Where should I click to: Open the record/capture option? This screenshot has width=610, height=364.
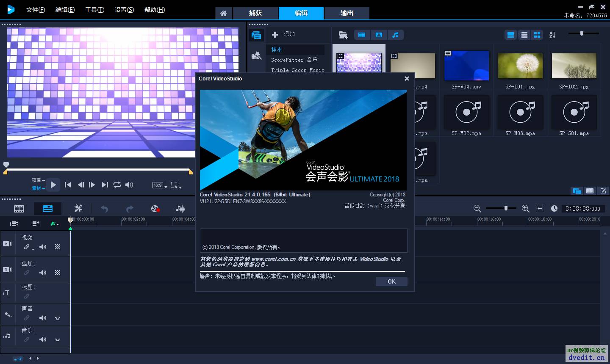(155, 209)
